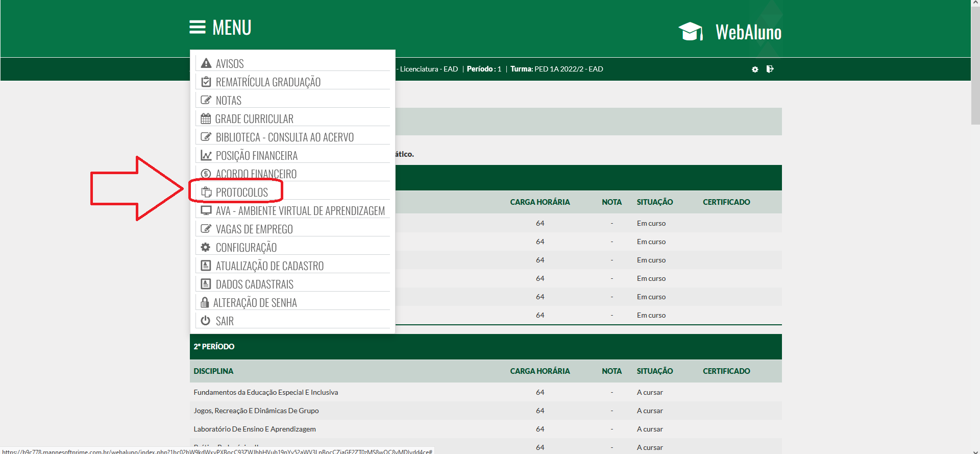The image size is (980, 454).
Task: Click Fundamentos da Educação Especial E Inclusiva
Action: [x=265, y=392]
